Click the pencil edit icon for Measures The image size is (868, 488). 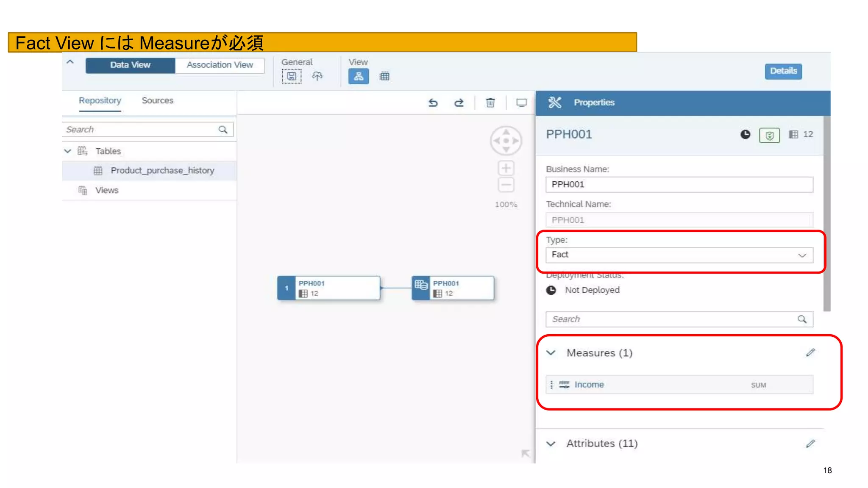810,352
